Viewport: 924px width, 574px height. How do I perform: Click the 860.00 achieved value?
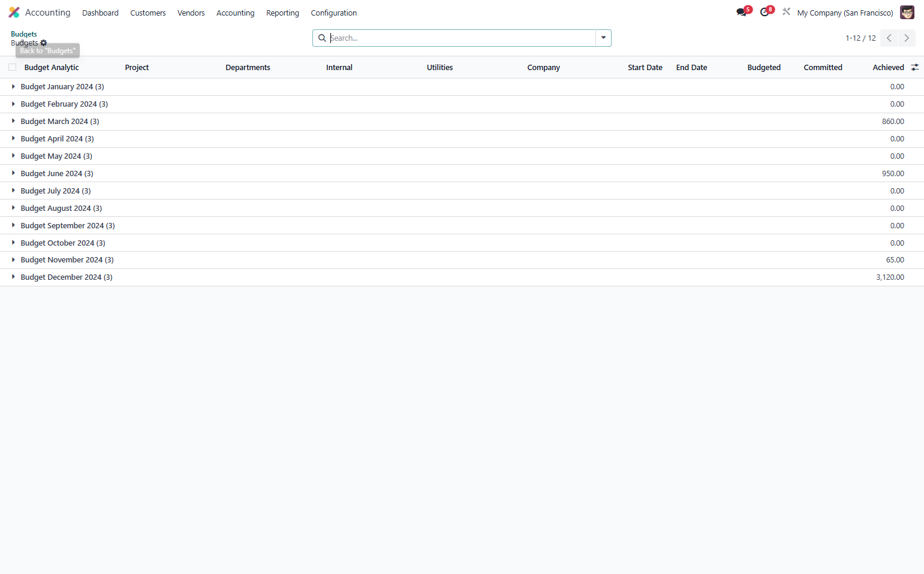(893, 122)
